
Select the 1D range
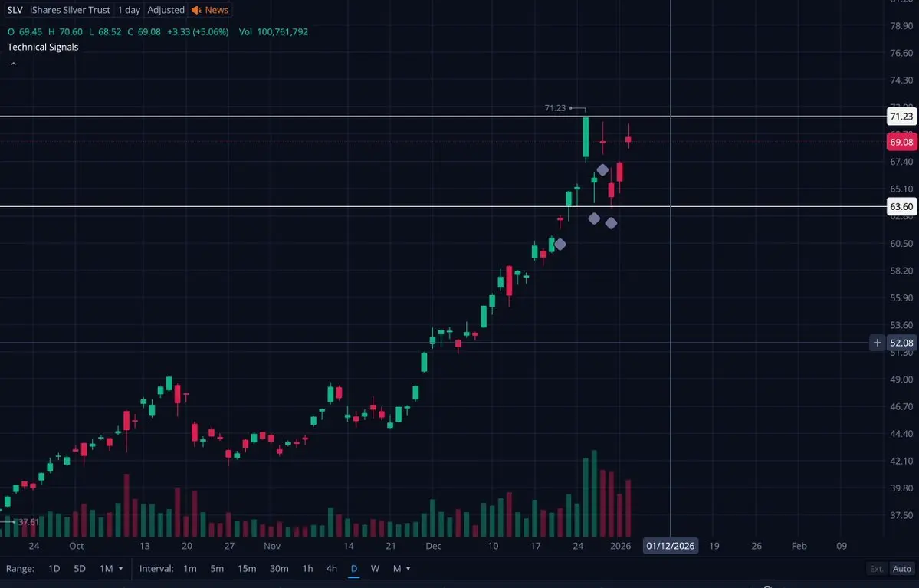tap(54, 569)
